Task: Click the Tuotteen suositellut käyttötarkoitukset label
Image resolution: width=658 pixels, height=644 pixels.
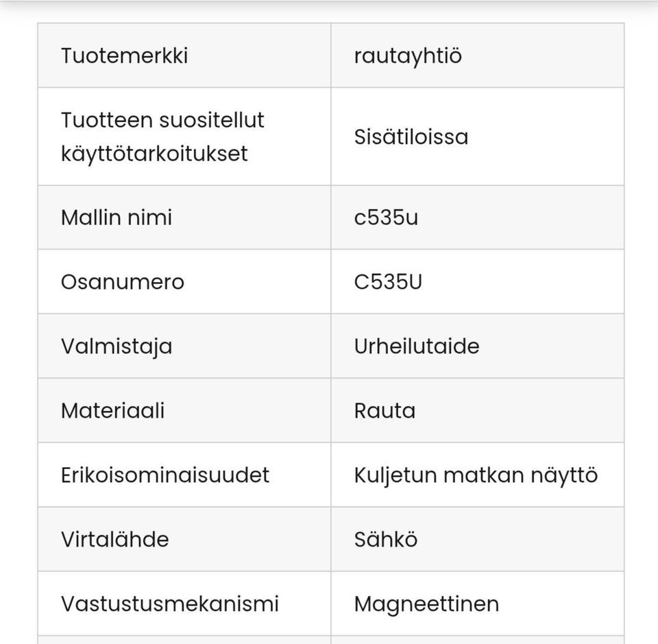Action: click(x=162, y=136)
